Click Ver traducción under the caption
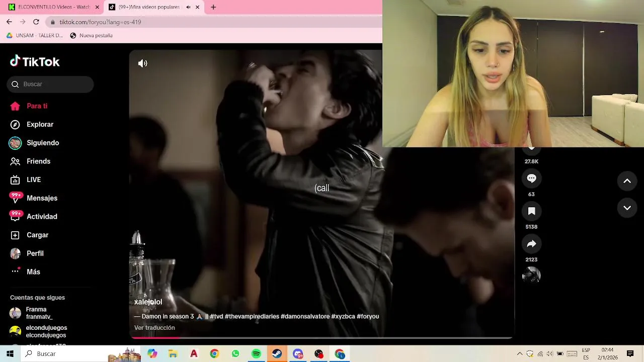644x362 pixels. pyautogui.click(x=154, y=328)
